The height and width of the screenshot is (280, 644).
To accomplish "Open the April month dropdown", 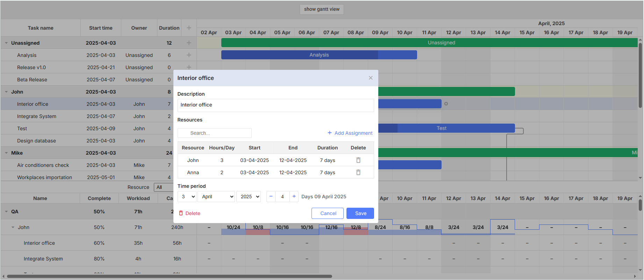I will pos(216,197).
